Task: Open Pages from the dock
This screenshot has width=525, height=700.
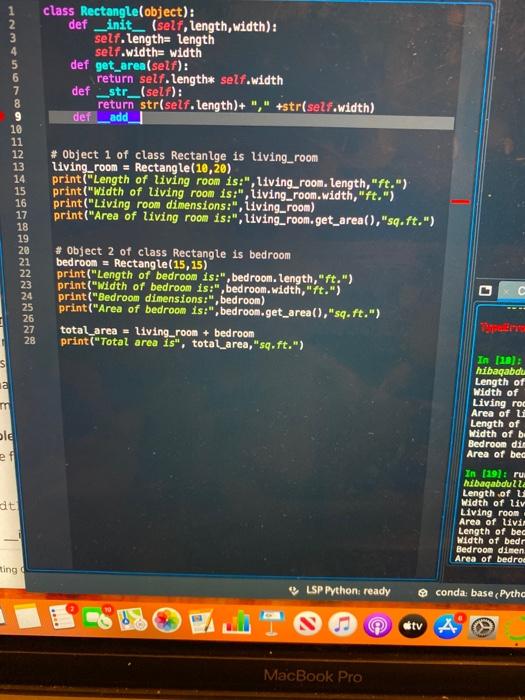Action: [x=202, y=621]
